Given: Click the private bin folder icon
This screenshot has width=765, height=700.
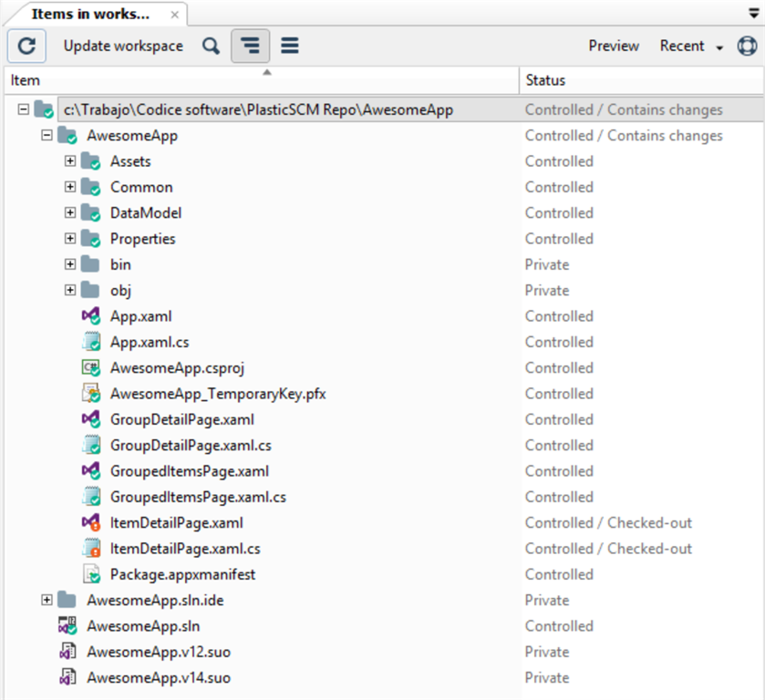Looking at the screenshot, I should pyautogui.click(x=89, y=264).
